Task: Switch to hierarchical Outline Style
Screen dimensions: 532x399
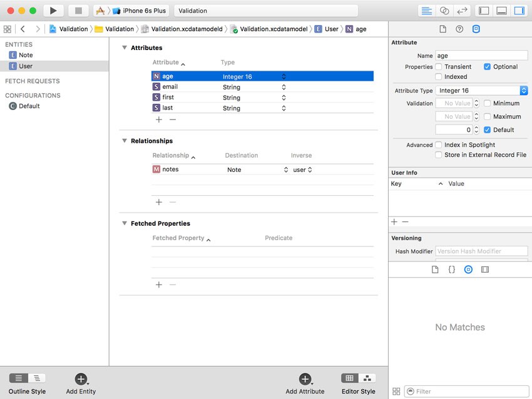Action: [x=37, y=378]
